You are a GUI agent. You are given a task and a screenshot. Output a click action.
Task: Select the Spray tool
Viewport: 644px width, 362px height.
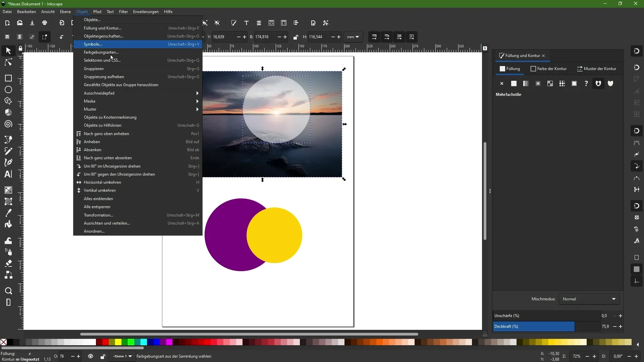8,252
